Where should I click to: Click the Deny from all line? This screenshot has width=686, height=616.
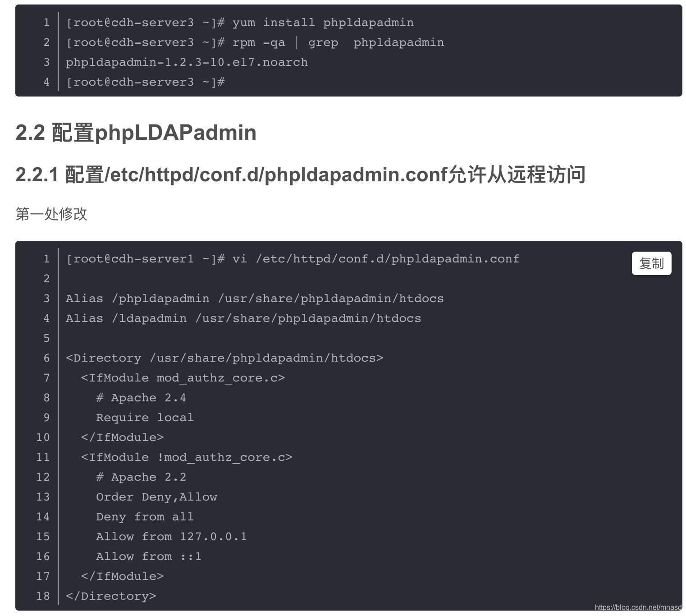[145, 517]
